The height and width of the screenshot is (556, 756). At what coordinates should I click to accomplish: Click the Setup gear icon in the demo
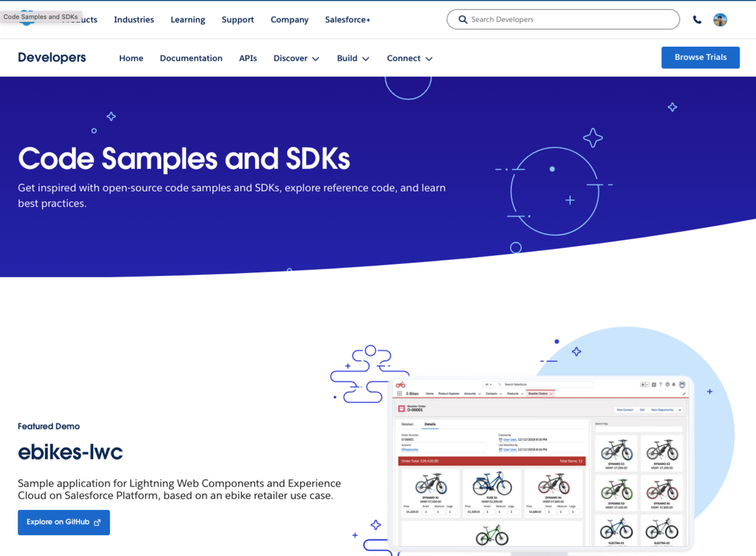click(x=668, y=385)
